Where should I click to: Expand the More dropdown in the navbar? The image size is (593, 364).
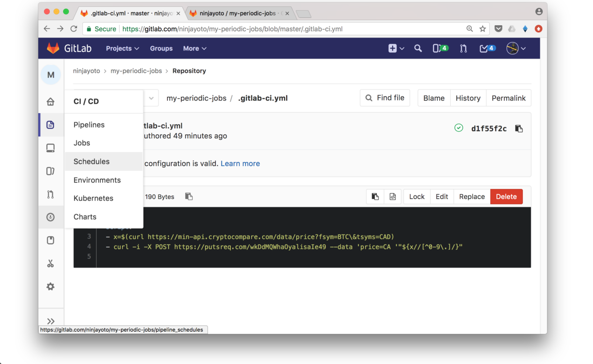pyautogui.click(x=195, y=49)
